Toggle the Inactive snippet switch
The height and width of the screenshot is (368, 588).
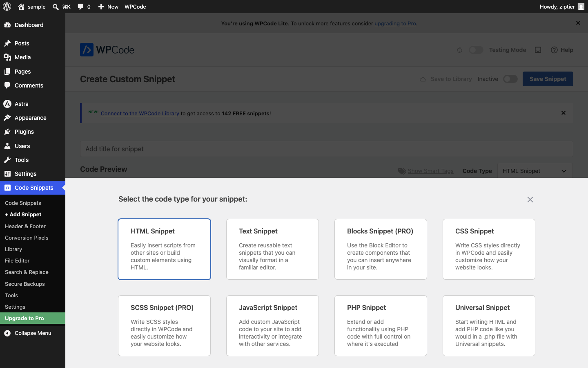(510, 79)
